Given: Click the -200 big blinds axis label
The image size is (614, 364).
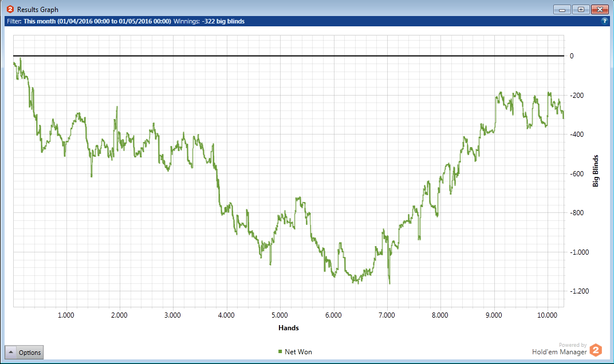Looking at the screenshot, I should coord(577,95).
